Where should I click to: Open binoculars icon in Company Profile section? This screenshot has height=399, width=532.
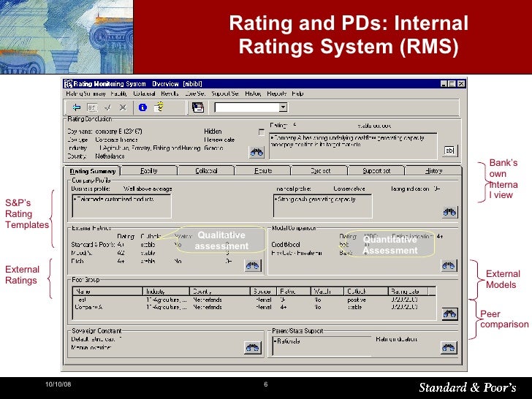[x=449, y=212]
